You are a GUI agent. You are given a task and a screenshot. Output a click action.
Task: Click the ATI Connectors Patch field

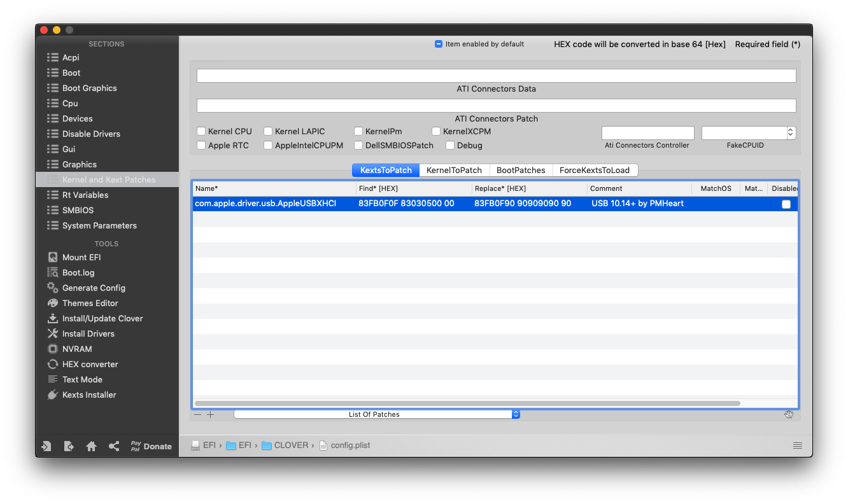click(497, 105)
